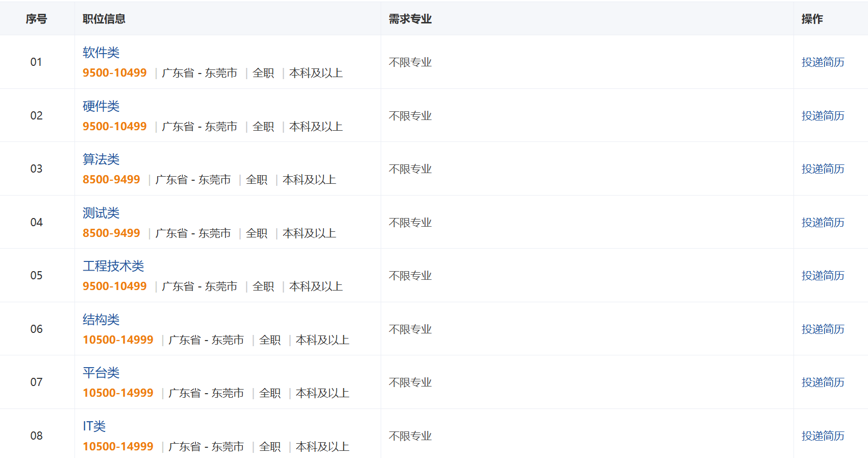Select the salary 9500-10499 under 软件类

point(115,73)
